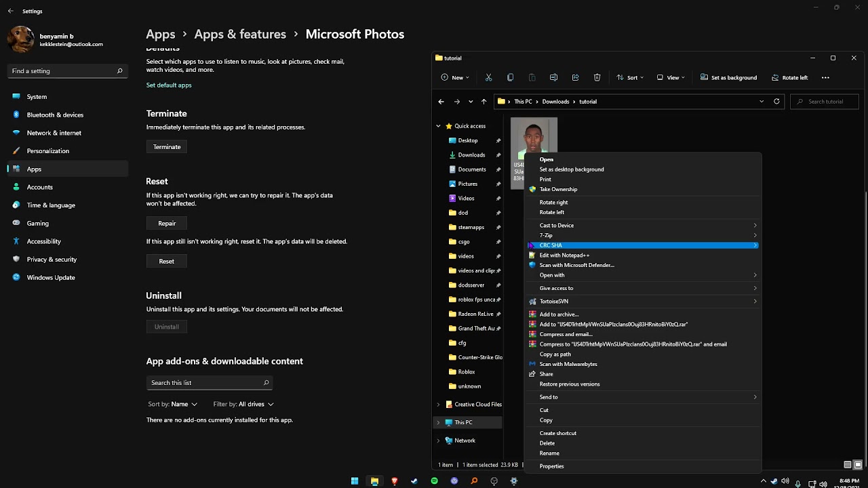This screenshot has width=868, height=488.
Task: Click the Rename icon in Explorer toolbar
Action: click(x=553, y=77)
